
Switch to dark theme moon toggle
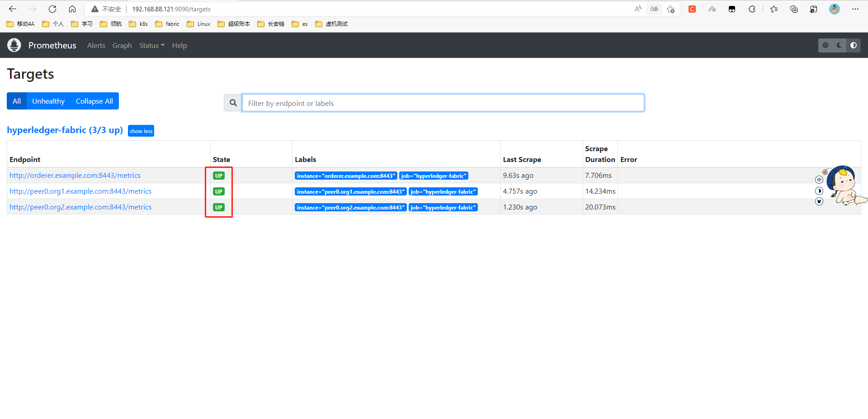840,45
